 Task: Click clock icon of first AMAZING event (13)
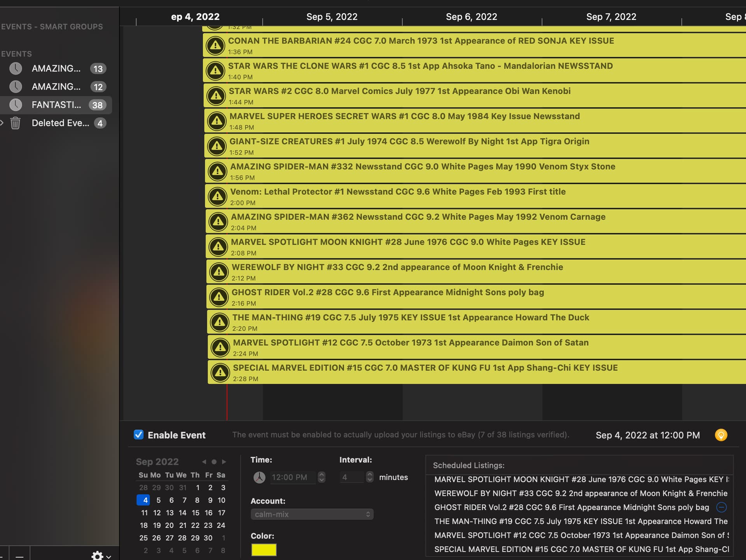pyautogui.click(x=16, y=68)
